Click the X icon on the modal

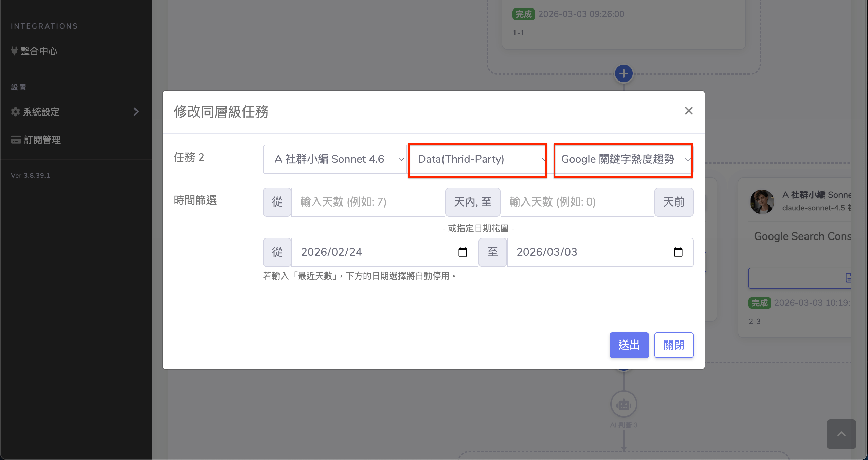click(688, 111)
